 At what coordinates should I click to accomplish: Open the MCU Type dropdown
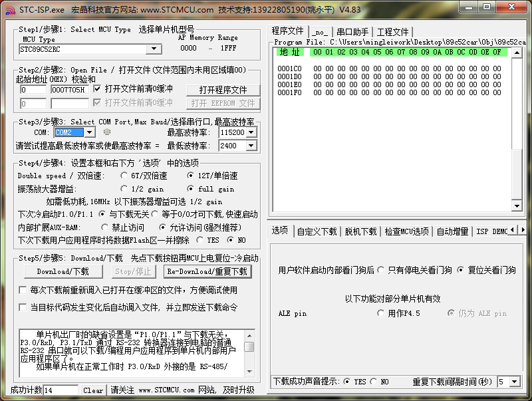tap(154, 49)
